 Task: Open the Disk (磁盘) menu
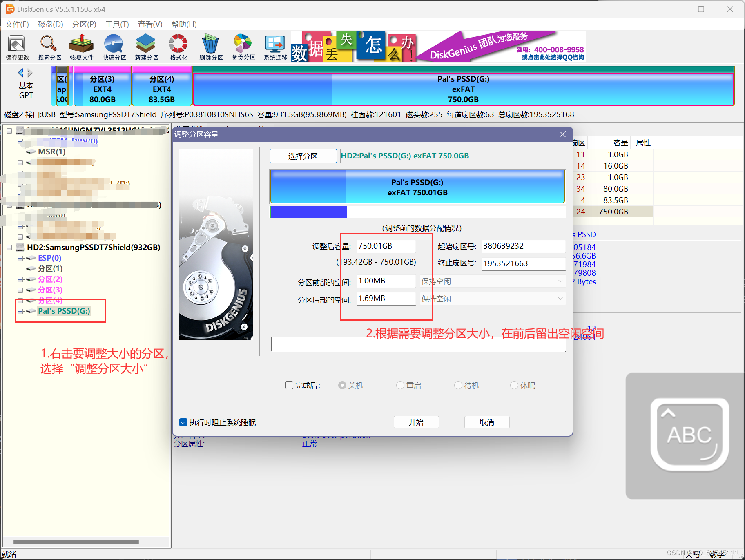point(51,24)
